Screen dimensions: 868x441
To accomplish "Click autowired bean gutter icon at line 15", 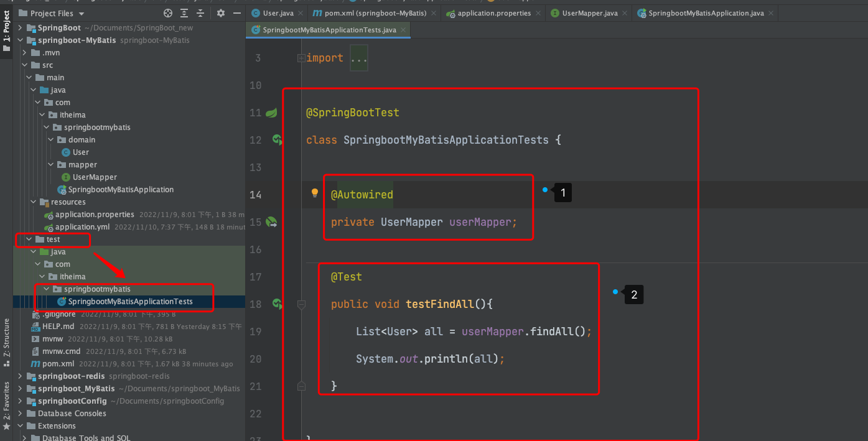I will tap(271, 221).
